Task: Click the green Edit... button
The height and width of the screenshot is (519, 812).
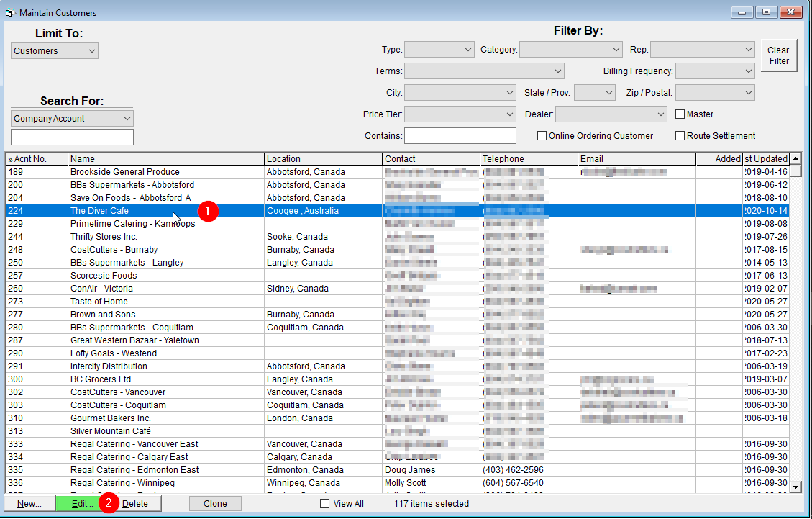Action: [x=82, y=503]
